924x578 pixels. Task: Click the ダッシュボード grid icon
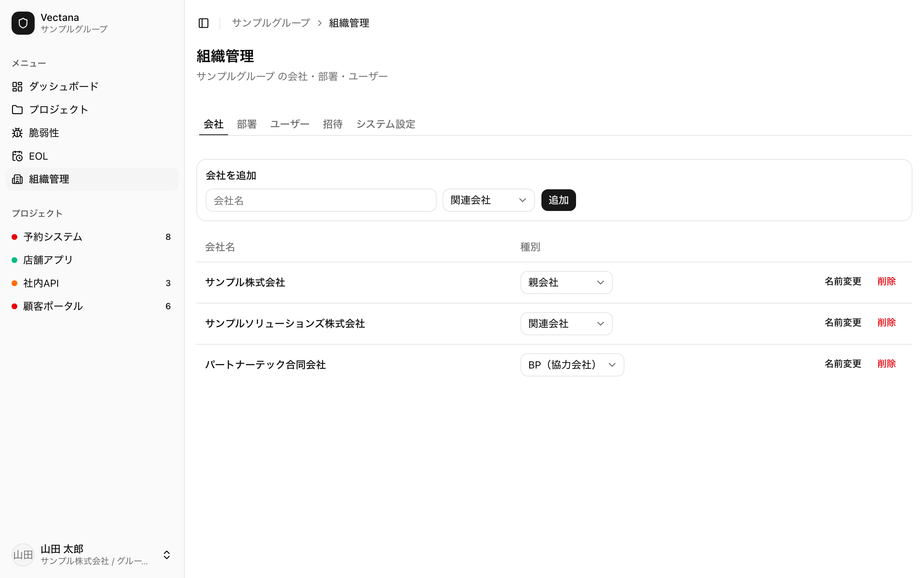(17, 87)
